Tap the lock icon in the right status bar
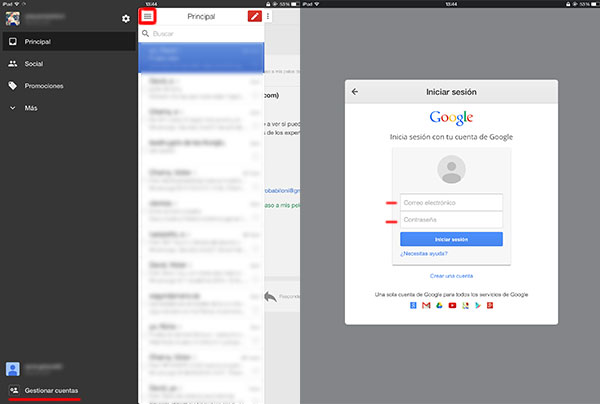The width and height of the screenshot is (600, 404). click(x=568, y=4)
